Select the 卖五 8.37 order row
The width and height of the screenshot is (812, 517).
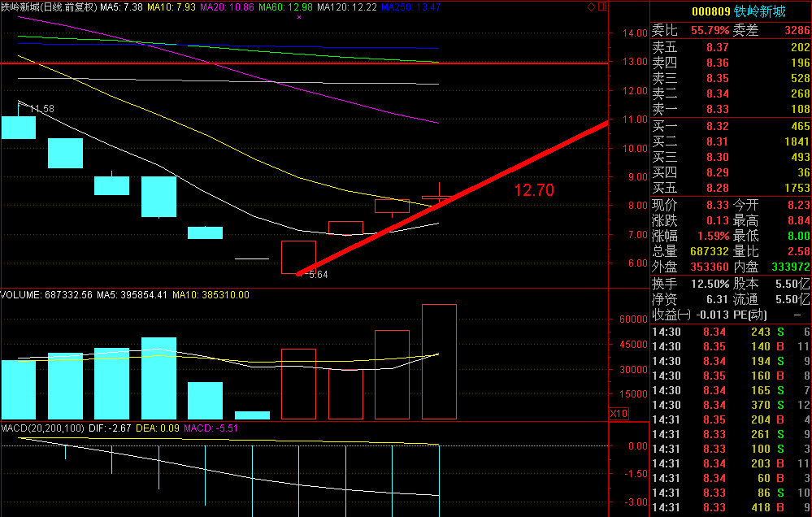click(731, 47)
